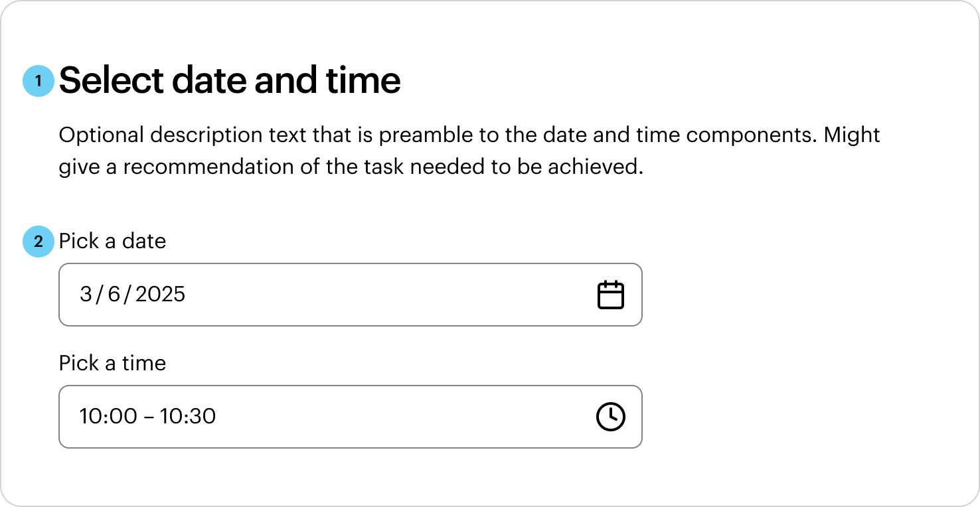Select the end time 10:30

pos(191,416)
